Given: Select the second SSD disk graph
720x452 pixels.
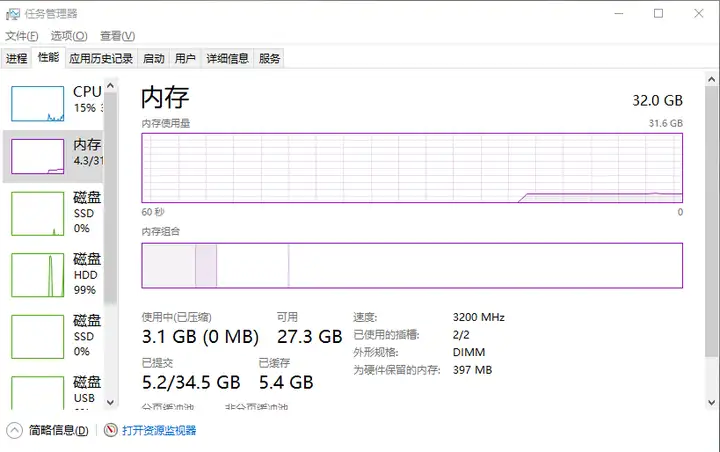Looking at the screenshot, I should pos(37,336).
